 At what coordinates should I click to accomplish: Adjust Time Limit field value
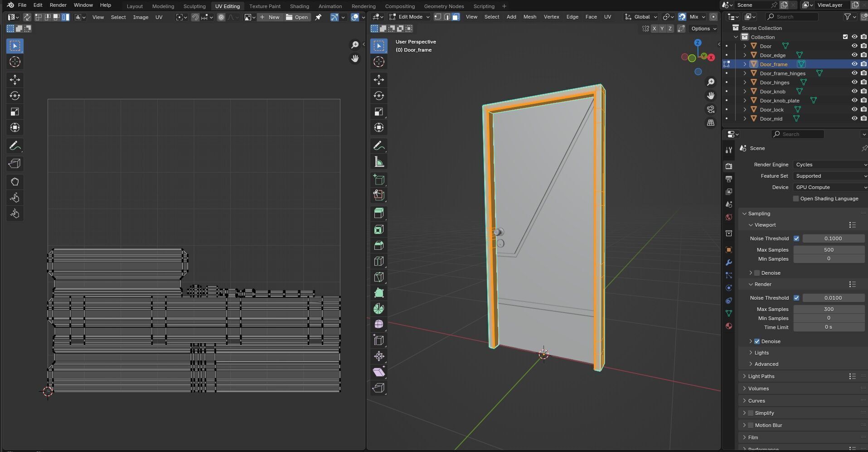[x=829, y=327]
